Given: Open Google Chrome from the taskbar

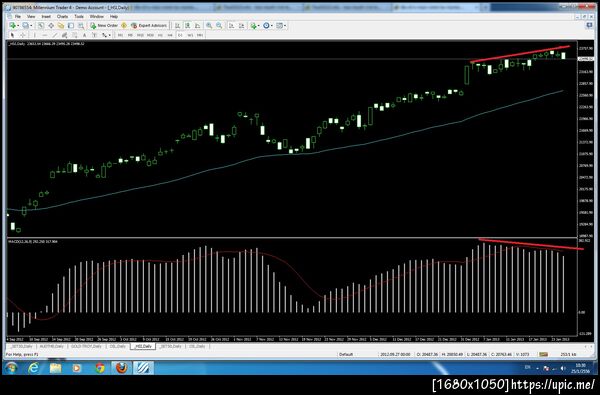Looking at the screenshot, I should coord(100,368).
